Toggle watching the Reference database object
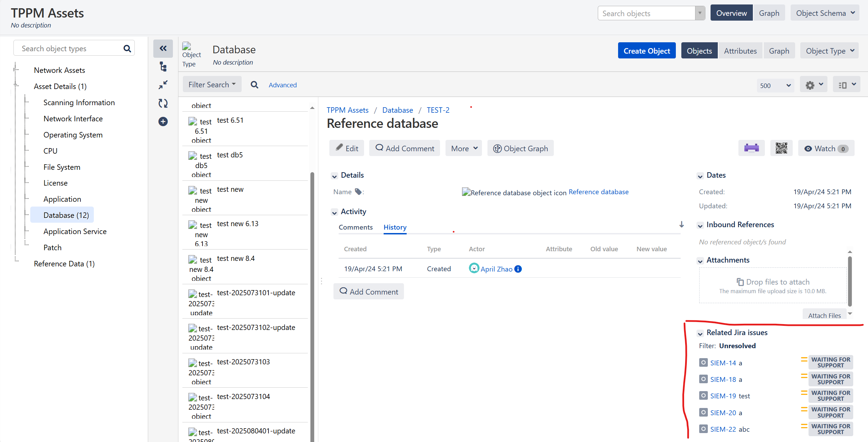Image resolution: width=868 pixels, height=442 pixels. pyautogui.click(x=825, y=148)
